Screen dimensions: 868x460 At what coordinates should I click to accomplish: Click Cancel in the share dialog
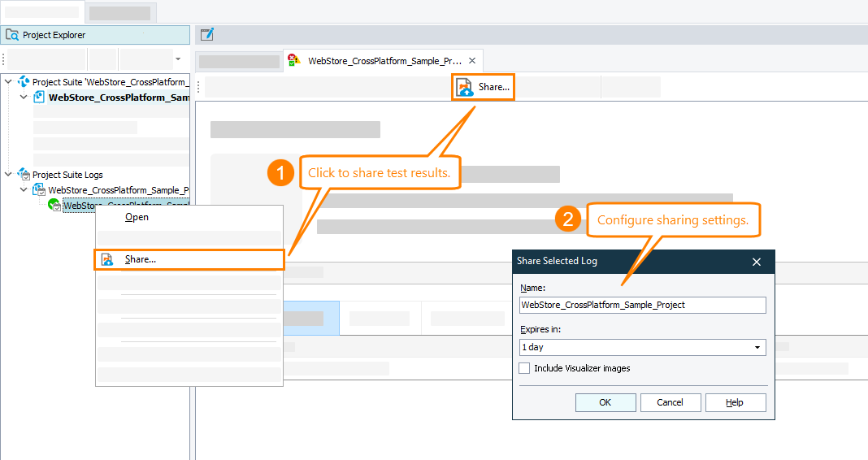pyautogui.click(x=671, y=402)
